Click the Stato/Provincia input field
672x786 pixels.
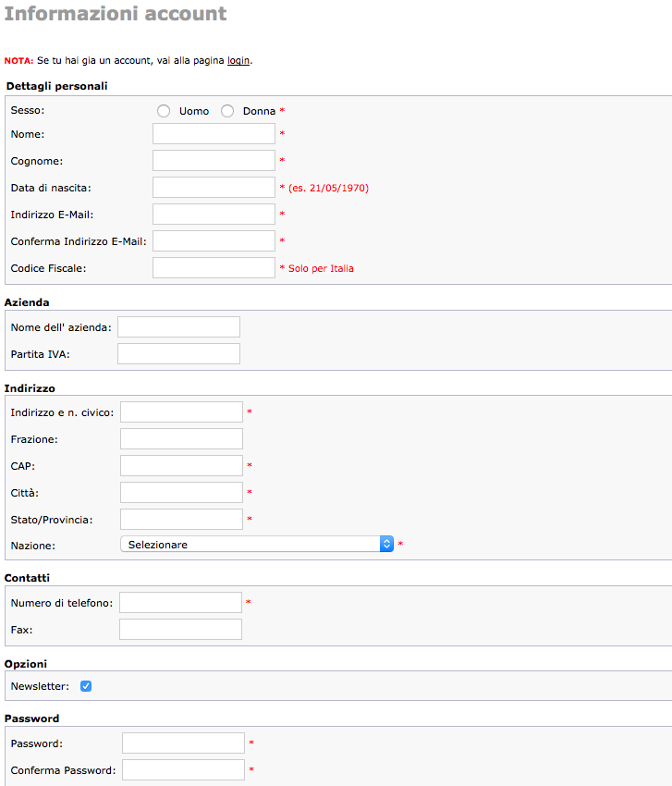(181, 520)
